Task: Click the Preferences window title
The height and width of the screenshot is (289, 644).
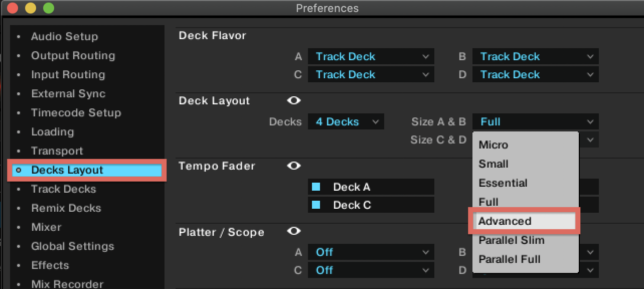Action: point(327,9)
